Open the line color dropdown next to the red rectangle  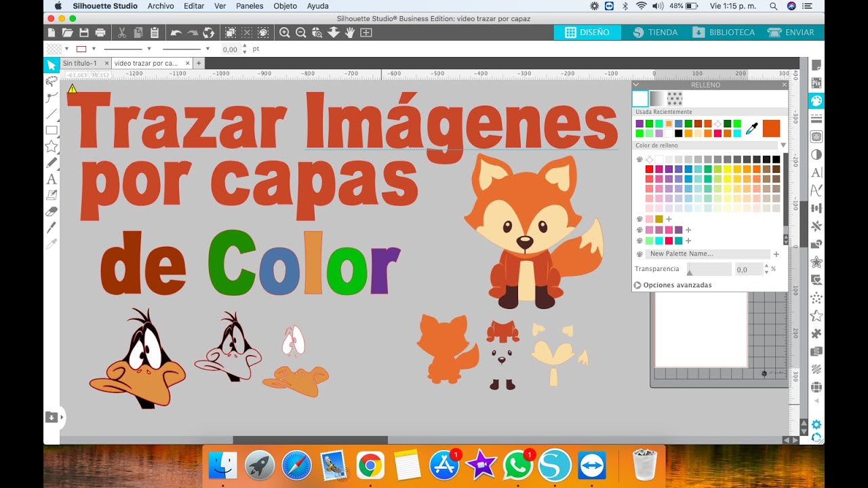tap(94, 49)
